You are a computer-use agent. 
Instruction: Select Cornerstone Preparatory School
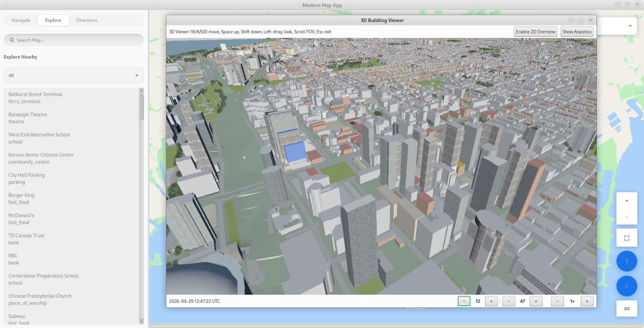point(72,279)
